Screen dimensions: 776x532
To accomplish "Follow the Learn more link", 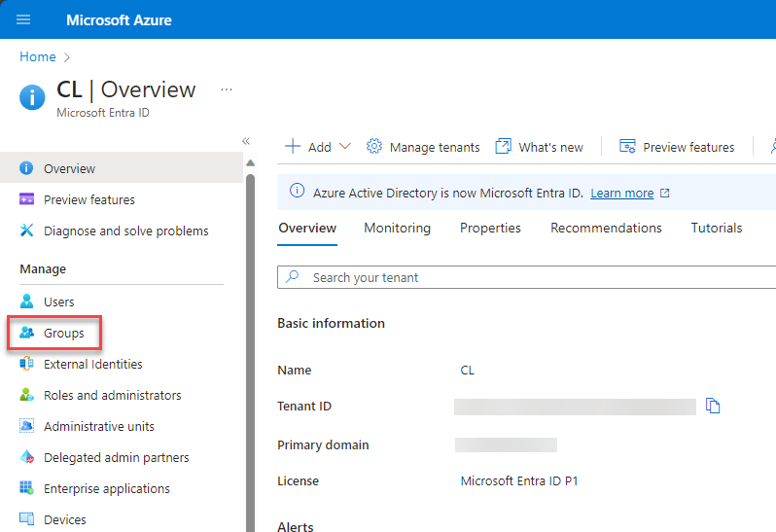I will coord(622,193).
